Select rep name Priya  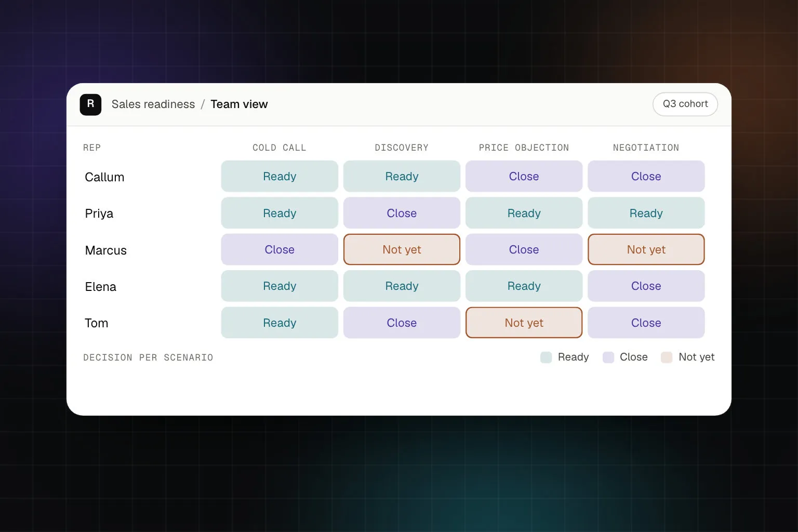pos(99,214)
